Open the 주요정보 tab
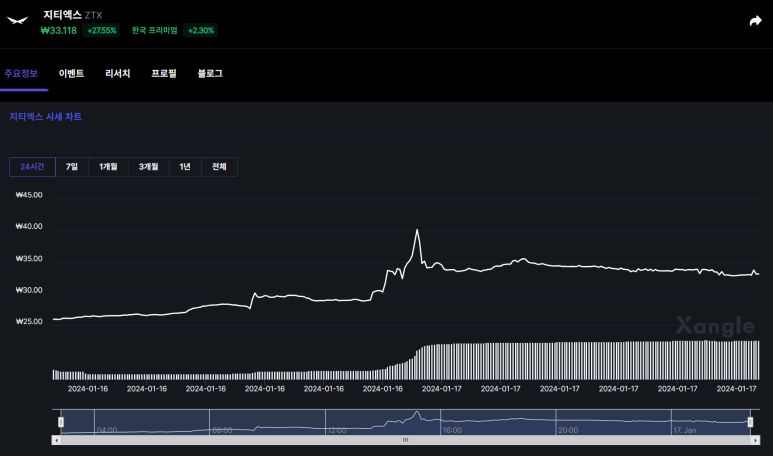Screen dimensions: 773x456 tap(21, 73)
